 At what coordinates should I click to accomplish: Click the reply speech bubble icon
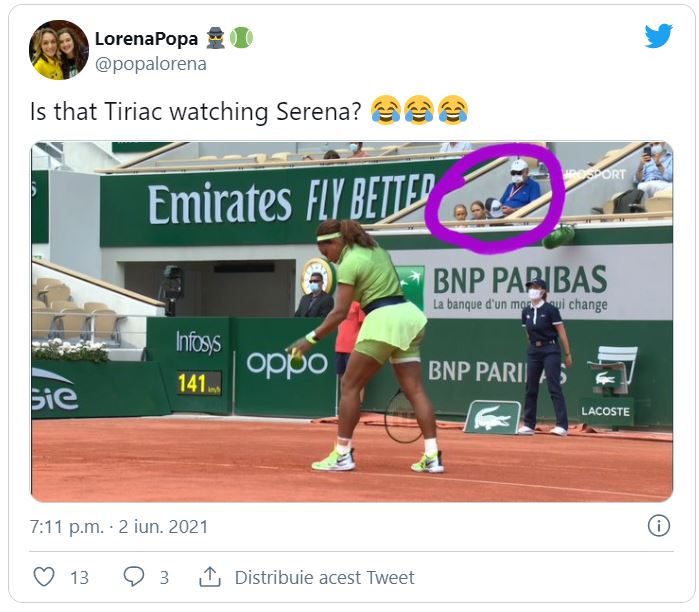(133, 577)
